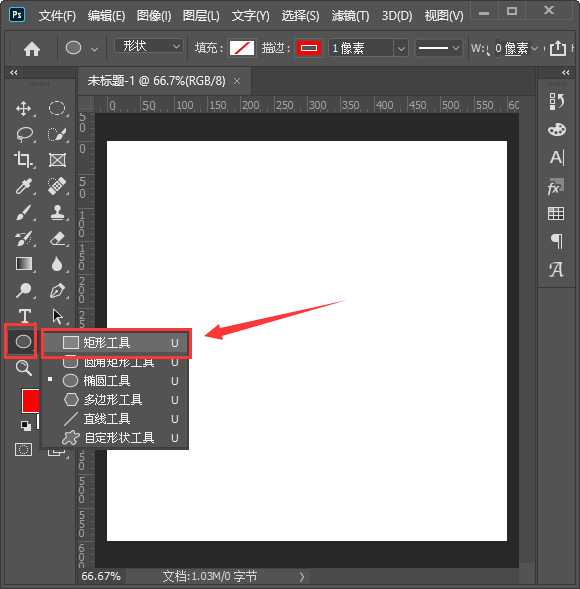Open the 1 像素 stroke width dropdown
Image resolution: width=580 pixels, height=589 pixels.
(402, 48)
